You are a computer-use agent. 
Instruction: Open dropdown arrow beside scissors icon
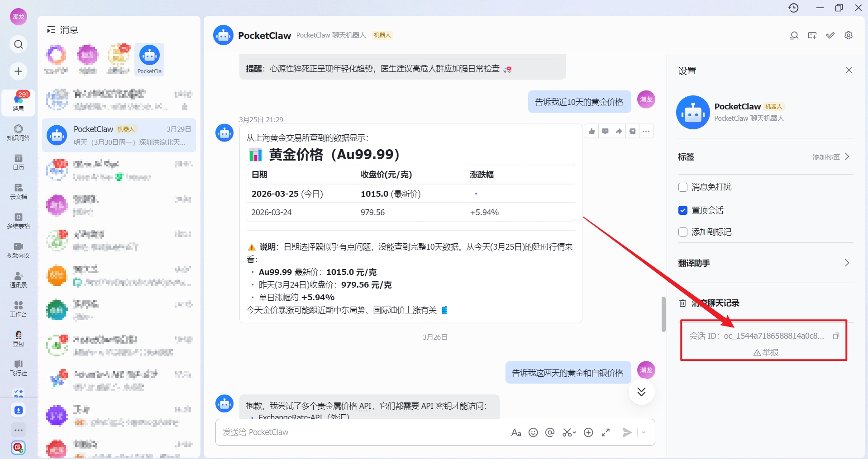pos(574,433)
